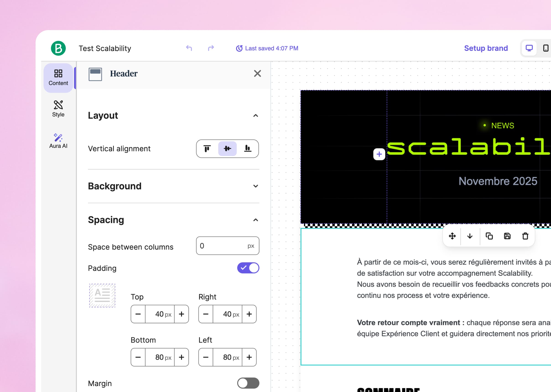
Task: Switch to mobile preview icon
Action: 546,48
